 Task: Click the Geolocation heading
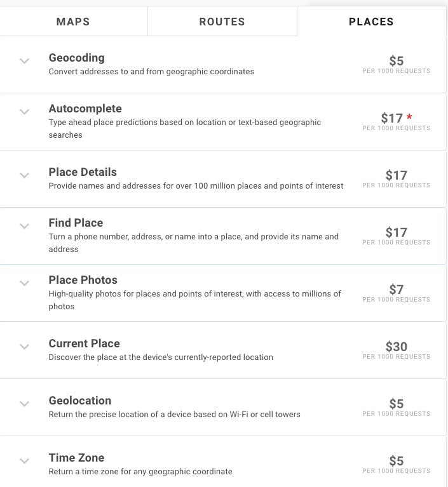(x=80, y=401)
